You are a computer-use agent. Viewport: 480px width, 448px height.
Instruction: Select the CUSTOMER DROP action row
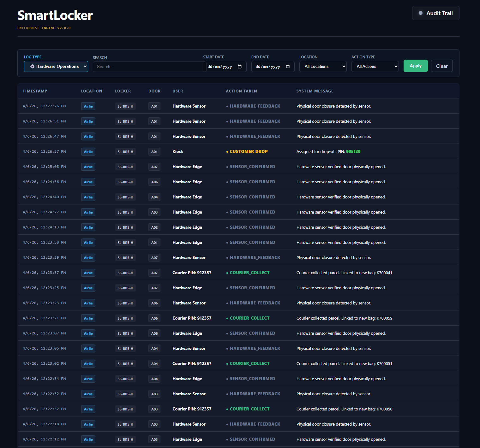point(249,152)
